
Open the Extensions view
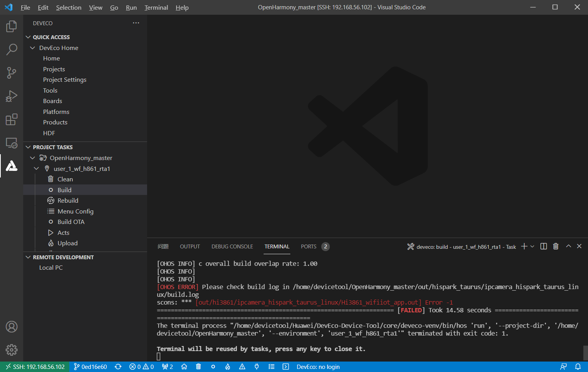tap(12, 119)
